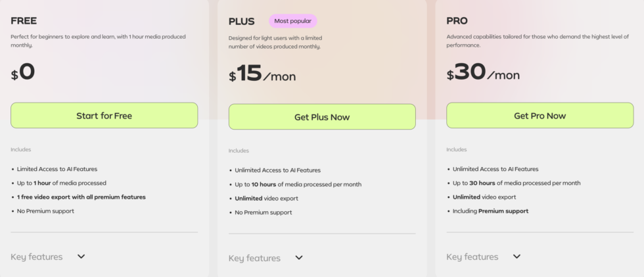Expand Key features chevron under PLUS plan
Image resolution: width=644 pixels, height=277 pixels.
299,258
